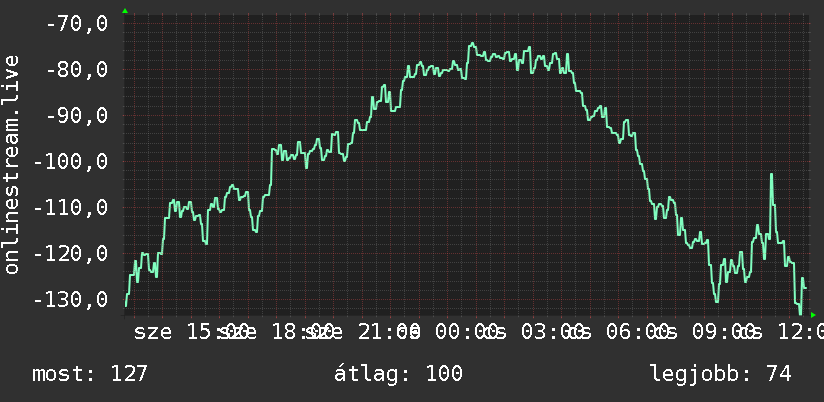Click the -120,0 y-axis label

pyautogui.click(x=70, y=253)
